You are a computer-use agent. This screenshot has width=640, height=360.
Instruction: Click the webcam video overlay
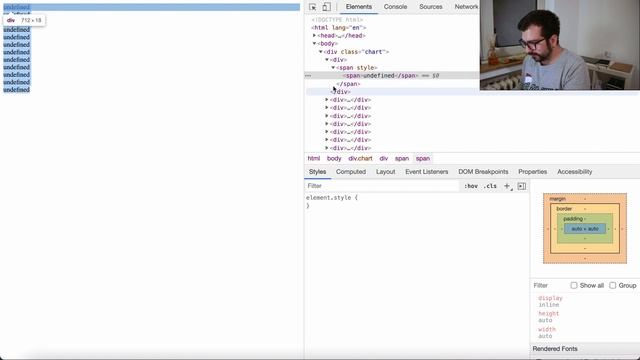tap(560, 45)
